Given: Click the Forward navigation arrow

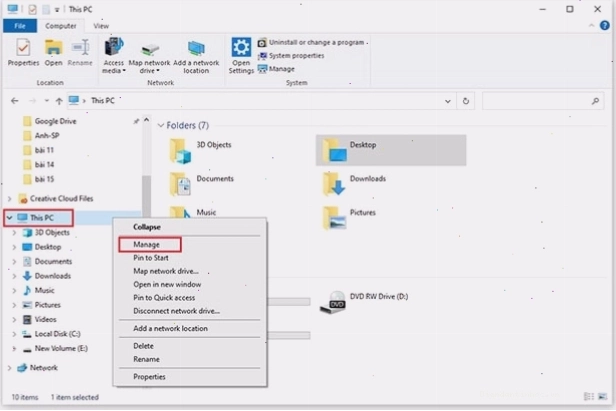Looking at the screenshot, I should 33,101.
